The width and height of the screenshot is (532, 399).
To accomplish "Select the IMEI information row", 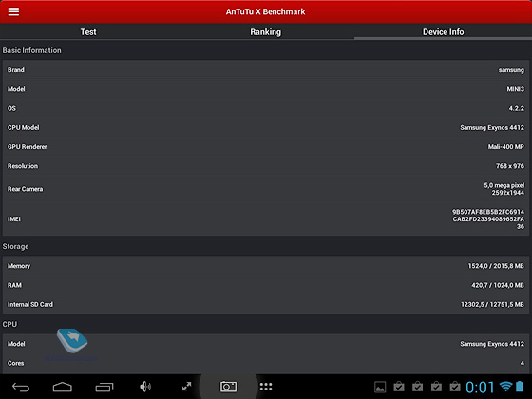I will [x=266, y=219].
